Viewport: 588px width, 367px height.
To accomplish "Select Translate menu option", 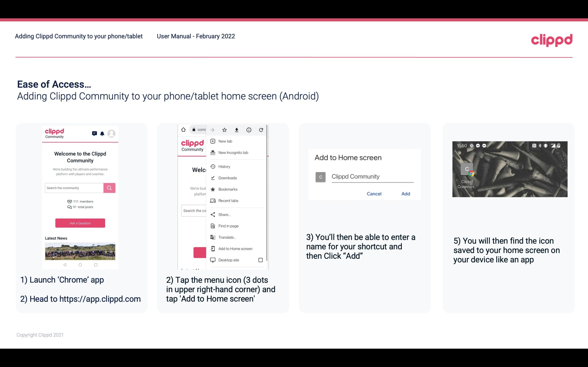I will [x=227, y=237].
